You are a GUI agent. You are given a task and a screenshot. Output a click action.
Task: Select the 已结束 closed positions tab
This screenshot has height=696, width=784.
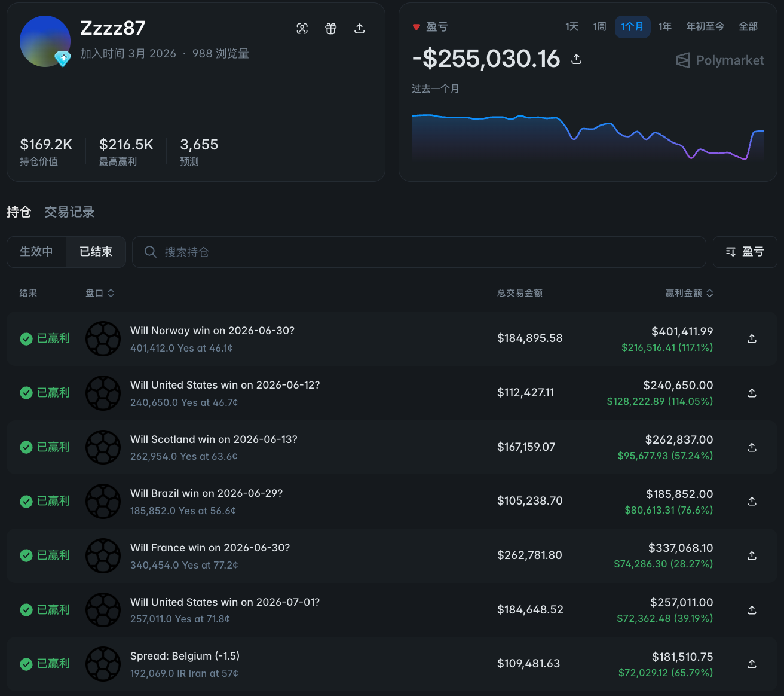(96, 252)
